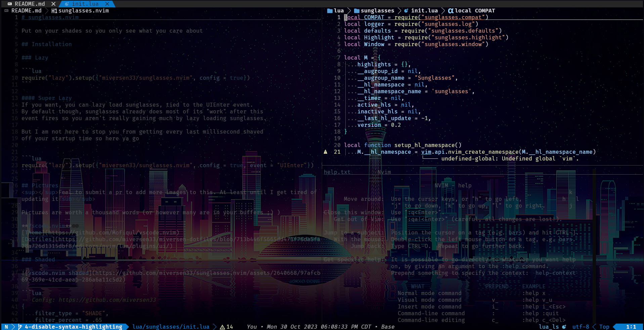644x330 pixels.
Task: Select sunglasses.nvim heading breadcrumb
Action: pyautogui.click(x=84, y=10)
